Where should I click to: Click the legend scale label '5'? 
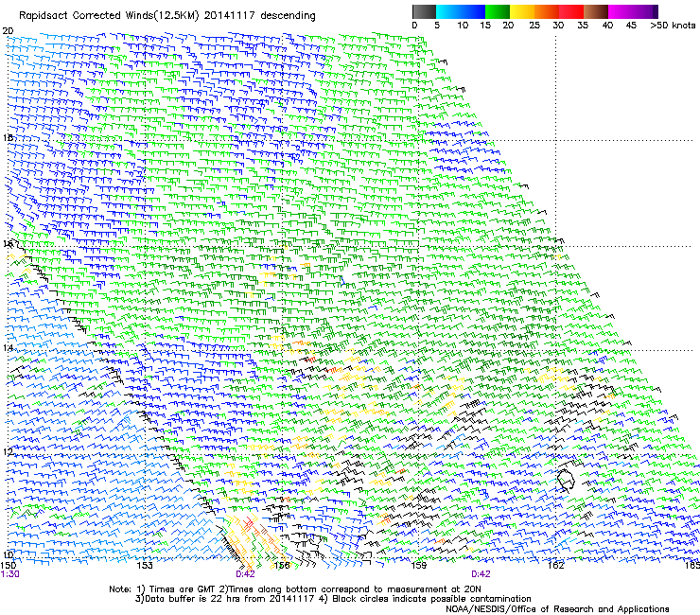click(437, 26)
